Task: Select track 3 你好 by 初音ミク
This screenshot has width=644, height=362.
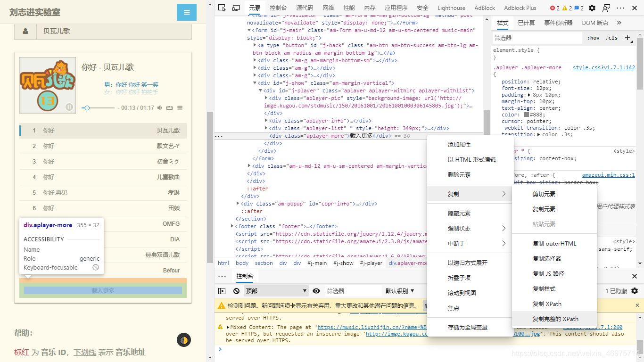Action: click(103, 162)
